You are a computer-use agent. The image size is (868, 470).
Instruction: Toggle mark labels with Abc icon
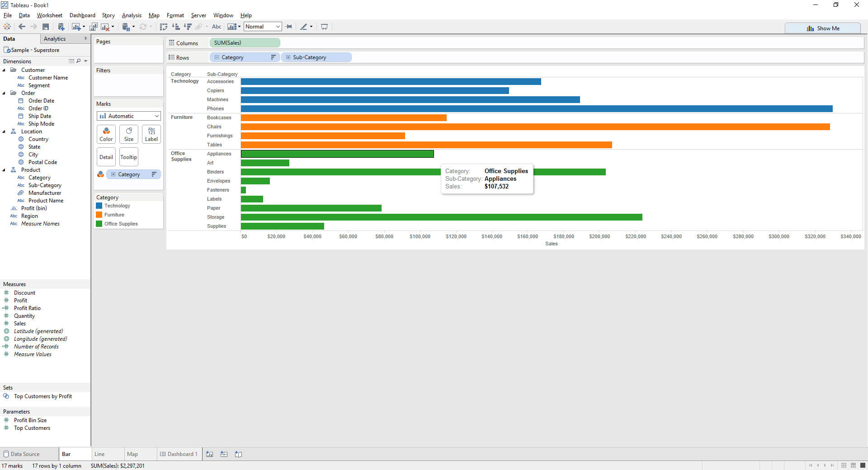217,27
